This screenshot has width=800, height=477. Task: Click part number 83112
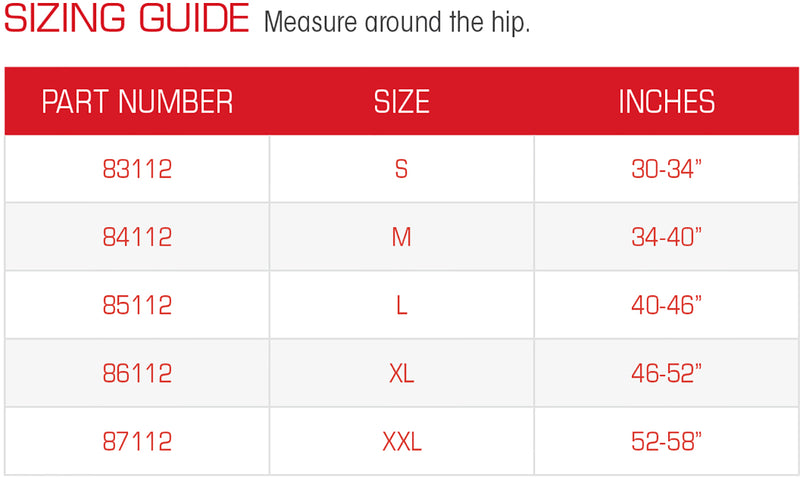coord(137,170)
